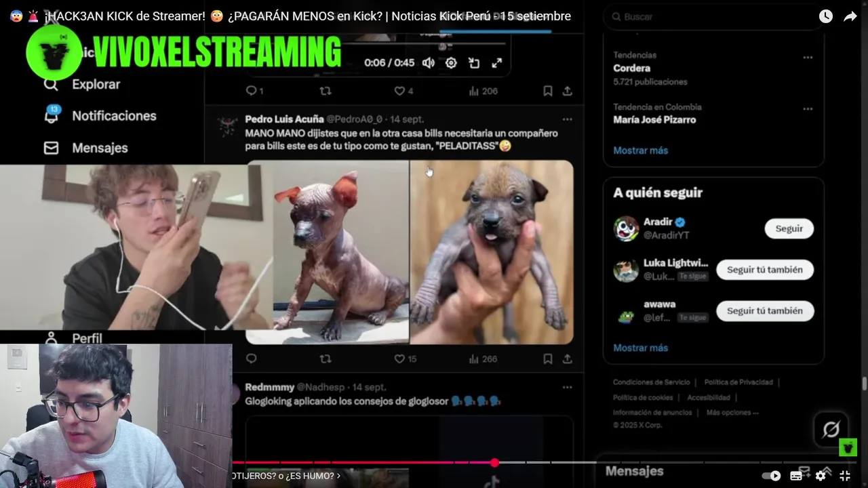Click the X page scrollbar thumb

[864, 384]
